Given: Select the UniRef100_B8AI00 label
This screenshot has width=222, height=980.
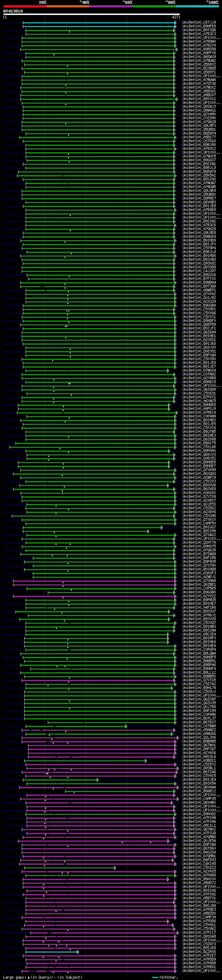Looking at the screenshot, I should click(x=199, y=879).
